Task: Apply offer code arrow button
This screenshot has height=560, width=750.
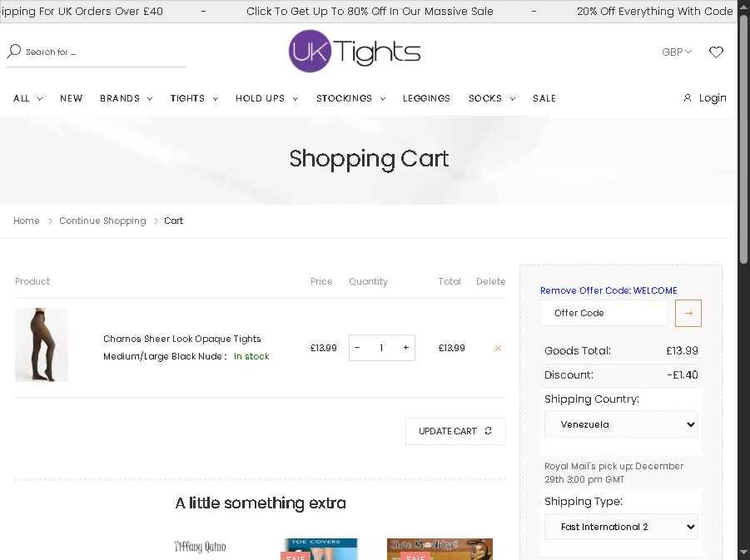Action: (688, 313)
